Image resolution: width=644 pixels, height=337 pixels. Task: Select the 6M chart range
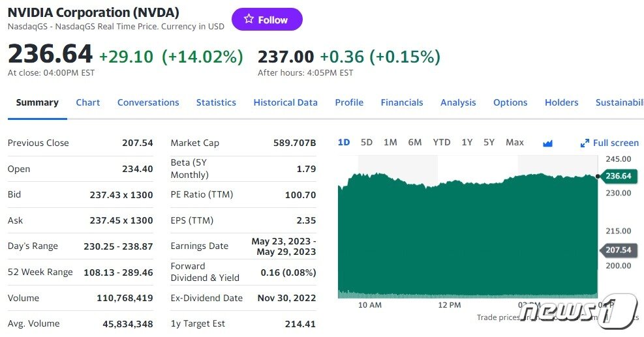[415, 143]
